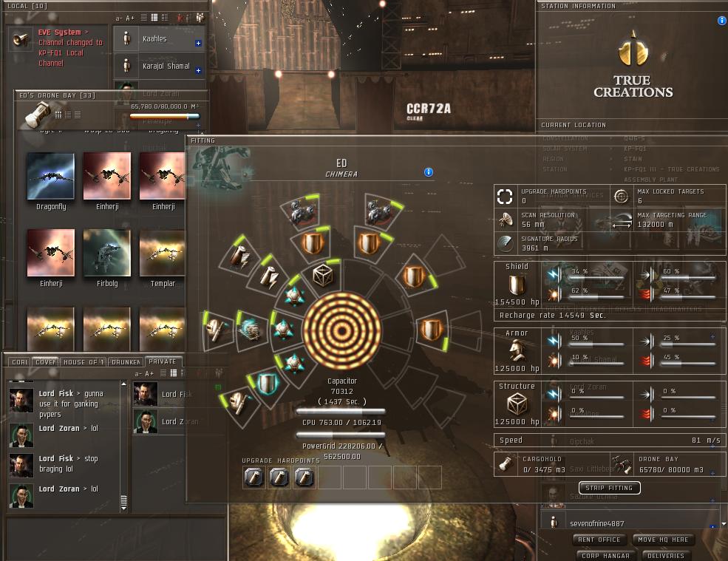Select the Firbolg fighter thumbnail
The height and width of the screenshot is (561, 728).
point(106,253)
